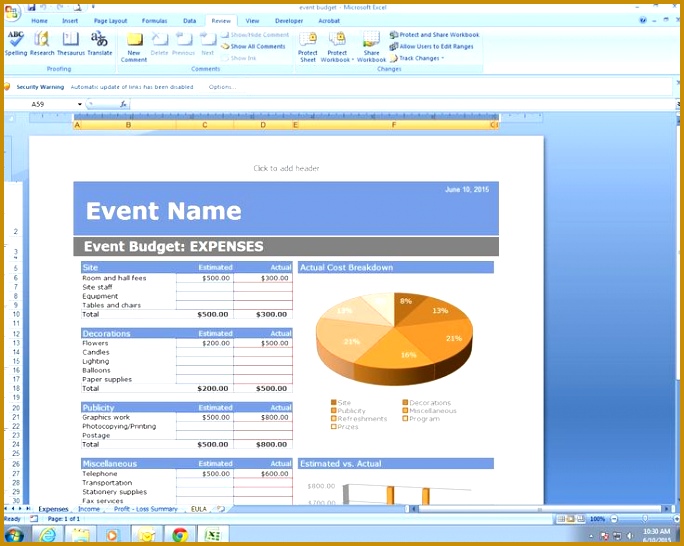Screen dimensions: 684x546
Task: Open the Profit - Loss Summary sheet
Action: 146,509
